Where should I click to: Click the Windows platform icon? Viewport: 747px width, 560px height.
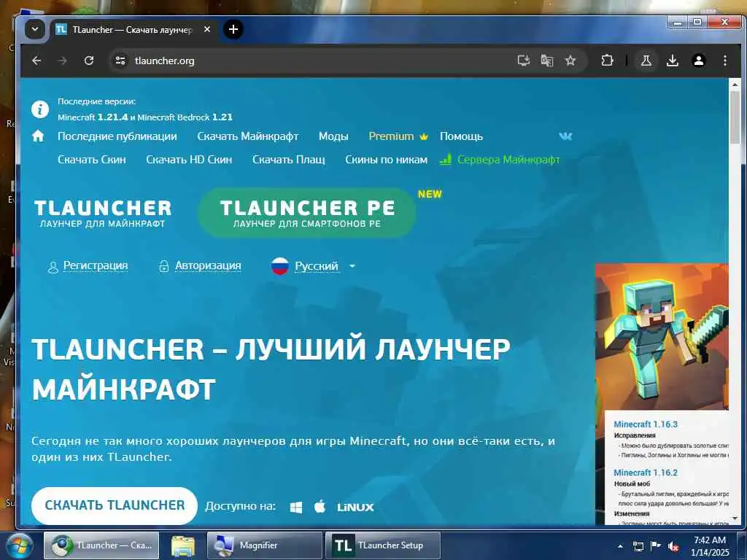click(x=296, y=507)
